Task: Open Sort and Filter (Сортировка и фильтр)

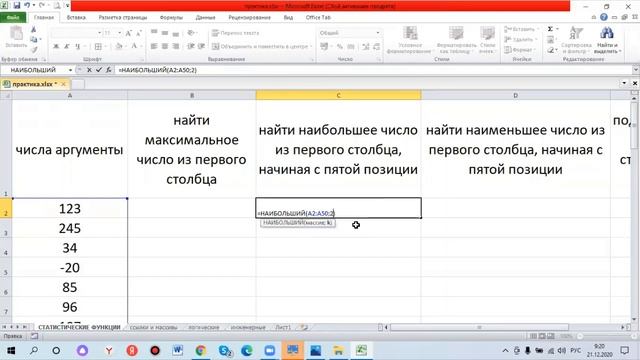Action: (x=576, y=40)
